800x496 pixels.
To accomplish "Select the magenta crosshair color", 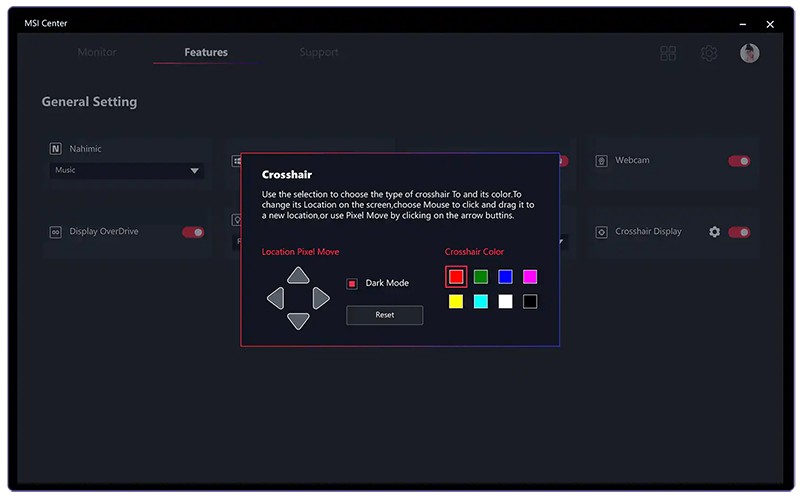I will click(530, 277).
